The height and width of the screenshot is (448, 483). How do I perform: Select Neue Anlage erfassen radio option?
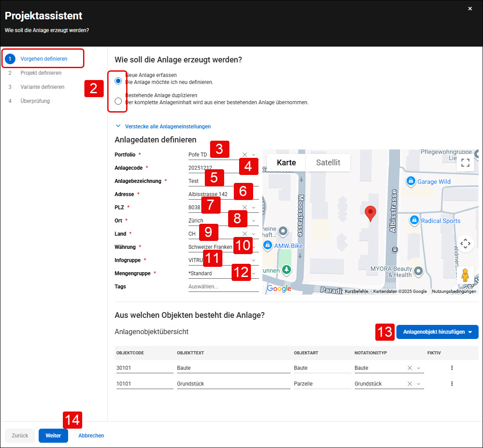118,81
